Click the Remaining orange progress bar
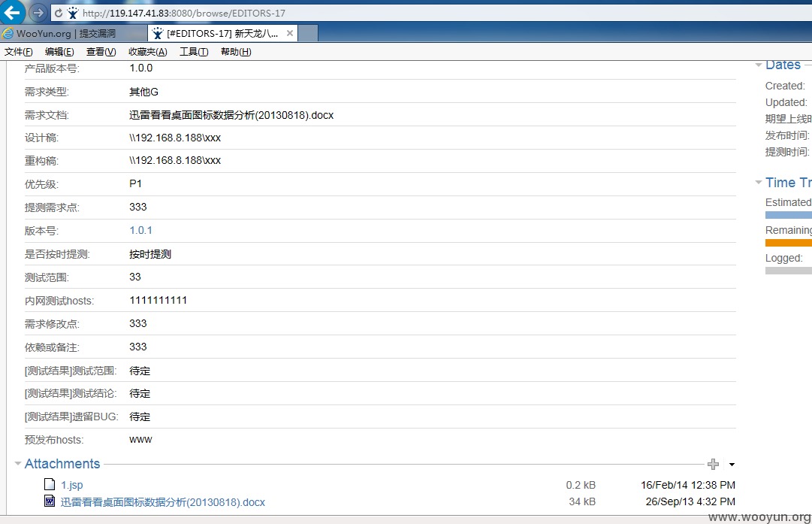 tap(788, 243)
